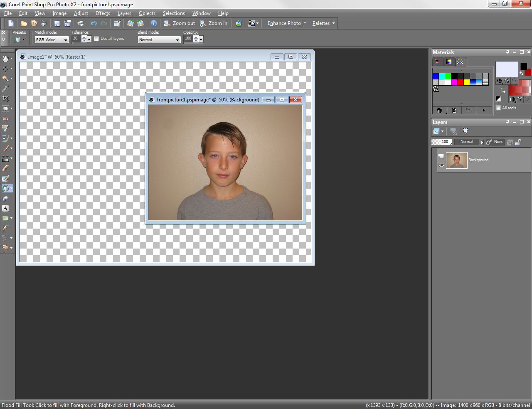Open the Selections menu
Image resolution: width=532 pixels, height=409 pixels.
[173, 13]
